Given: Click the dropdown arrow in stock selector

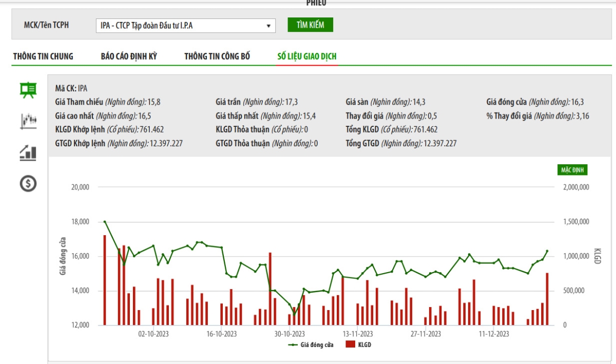Looking at the screenshot, I should click(x=268, y=26).
